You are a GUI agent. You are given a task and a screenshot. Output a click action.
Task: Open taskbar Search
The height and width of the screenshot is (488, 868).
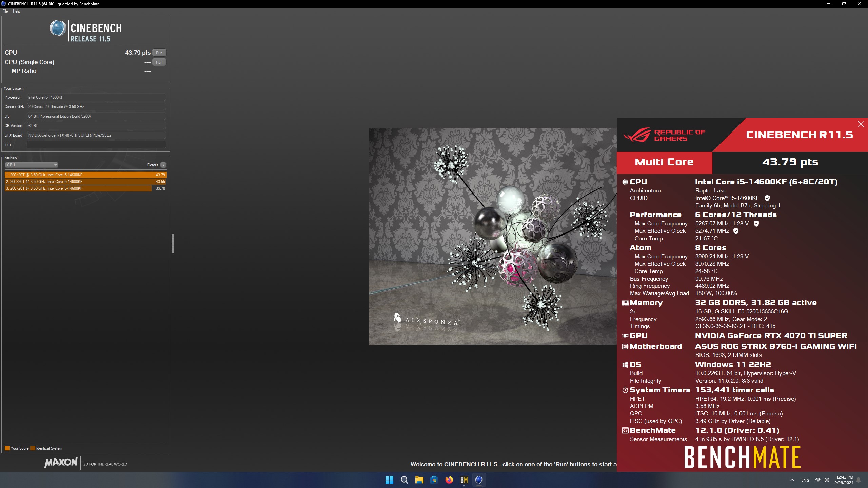[x=404, y=480]
